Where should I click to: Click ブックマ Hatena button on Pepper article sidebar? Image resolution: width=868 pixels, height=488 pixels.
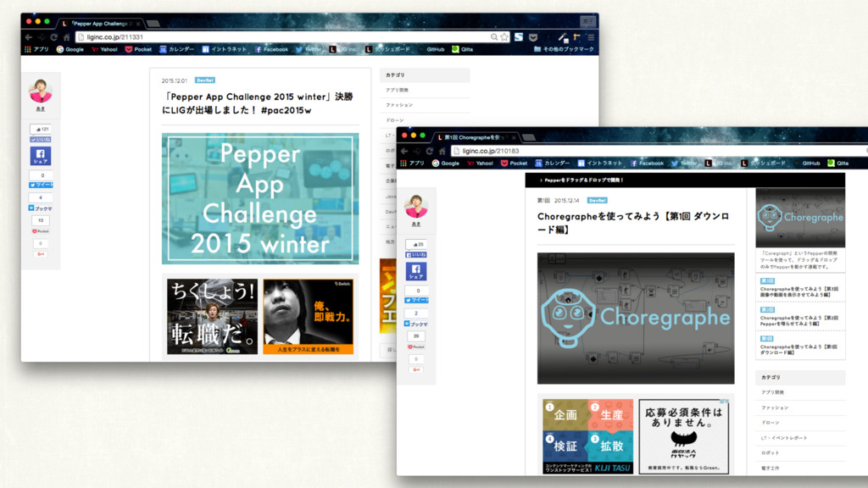point(41,208)
